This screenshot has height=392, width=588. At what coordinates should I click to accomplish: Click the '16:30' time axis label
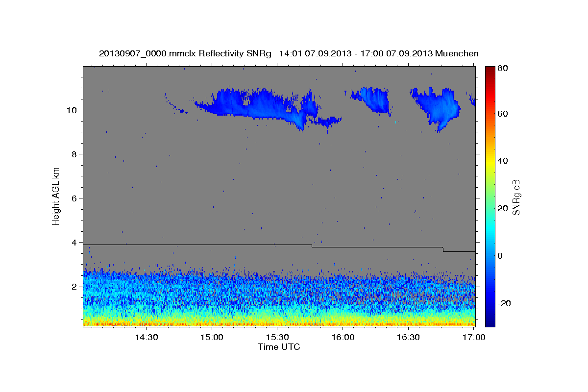click(x=408, y=337)
